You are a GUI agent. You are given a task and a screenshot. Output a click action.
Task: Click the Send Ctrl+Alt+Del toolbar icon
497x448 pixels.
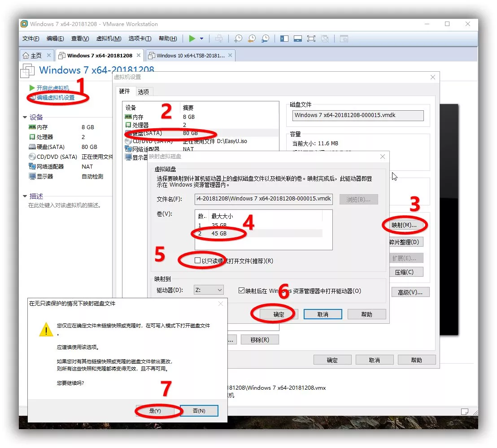pyautogui.click(x=219, y=39)
